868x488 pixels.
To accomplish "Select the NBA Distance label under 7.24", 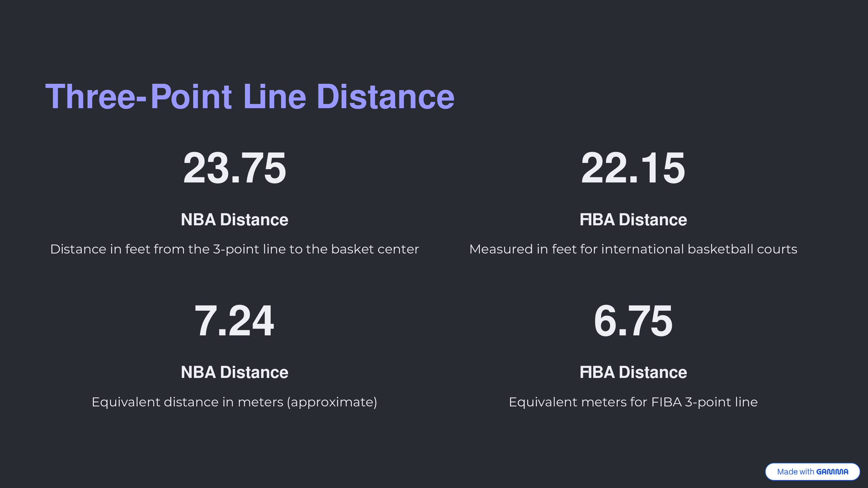I will (235, 372).
